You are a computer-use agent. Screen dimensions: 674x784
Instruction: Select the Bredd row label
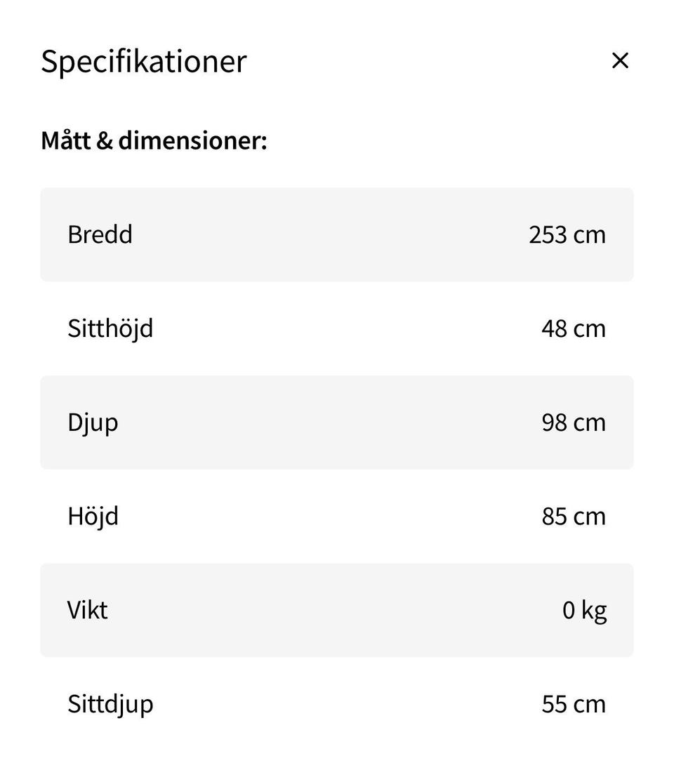click(100, 234)
